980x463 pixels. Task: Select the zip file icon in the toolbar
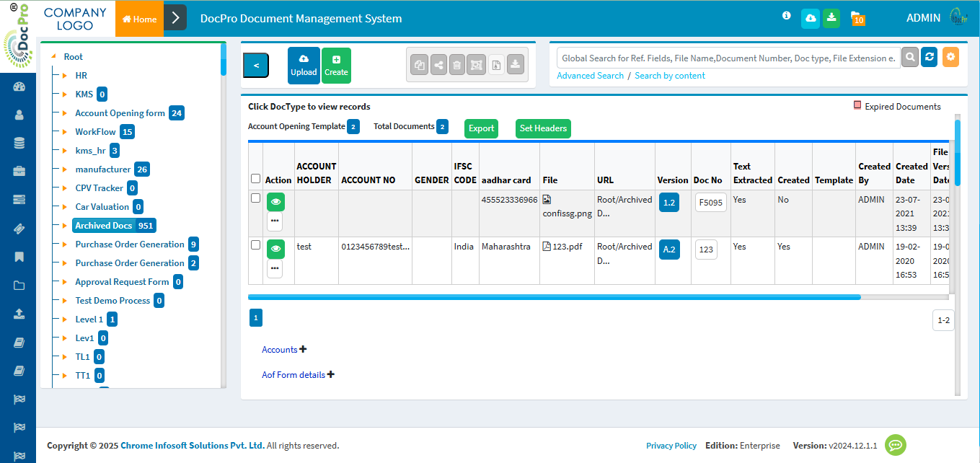[476, 64]
